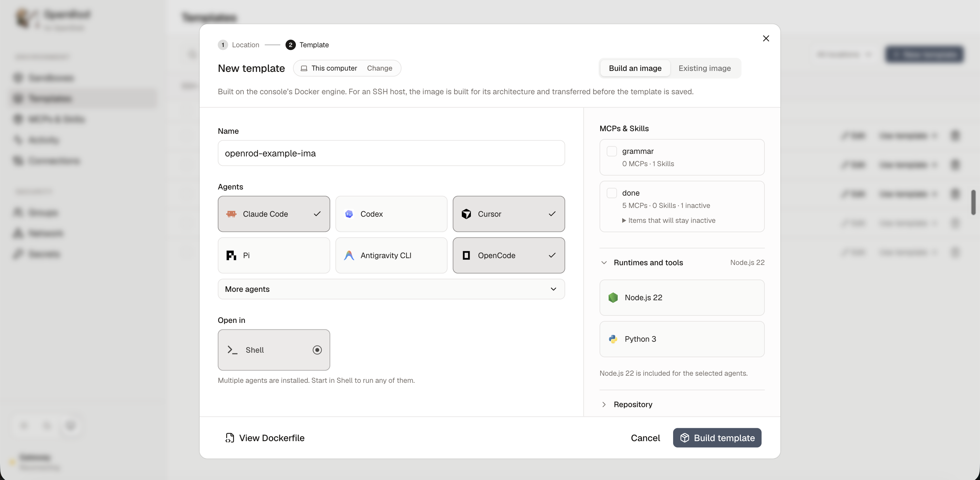Tick the done checkbox

click(x=611, y=193)
